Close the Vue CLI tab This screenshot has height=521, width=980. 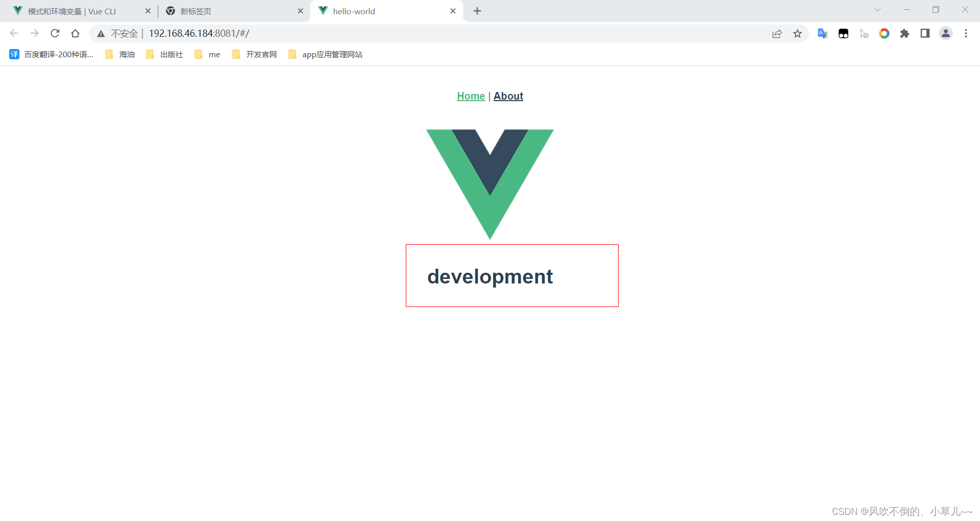coord(148,11)
